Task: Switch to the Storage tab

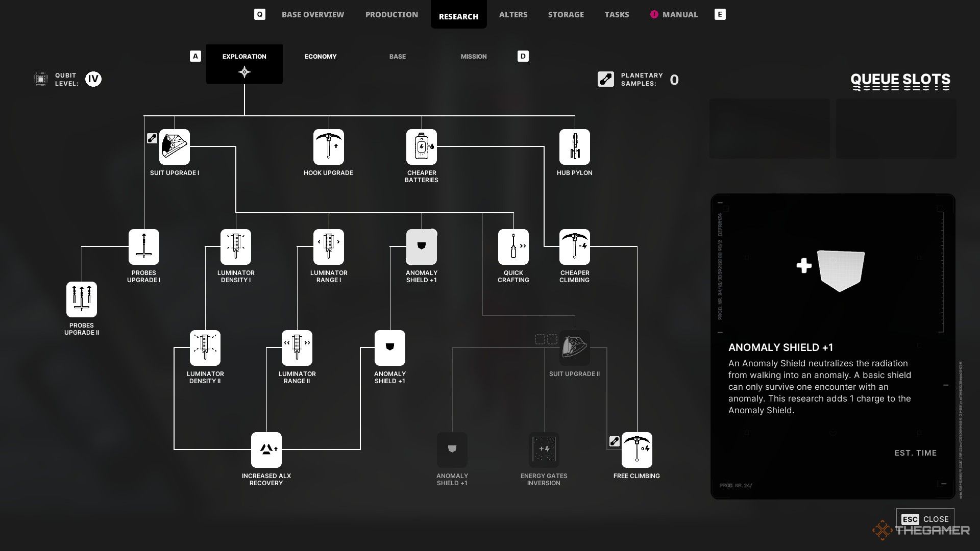Action: tap(566, 15)
